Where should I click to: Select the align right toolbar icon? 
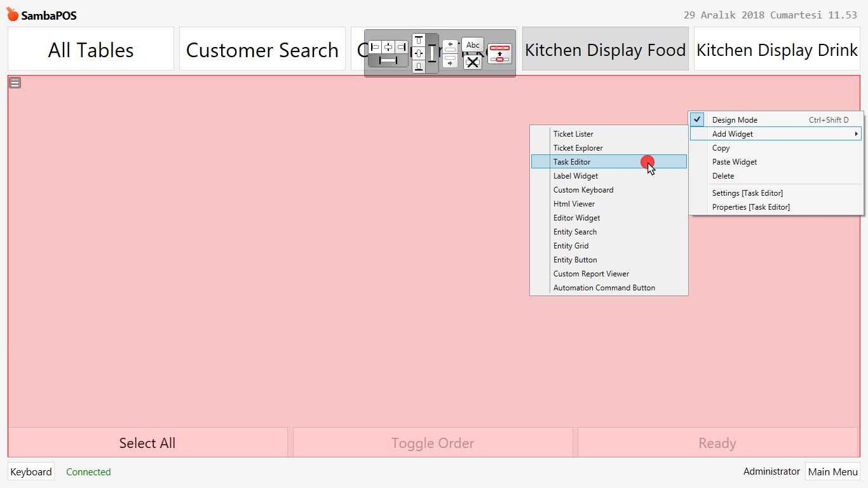[x=402, y=47]
